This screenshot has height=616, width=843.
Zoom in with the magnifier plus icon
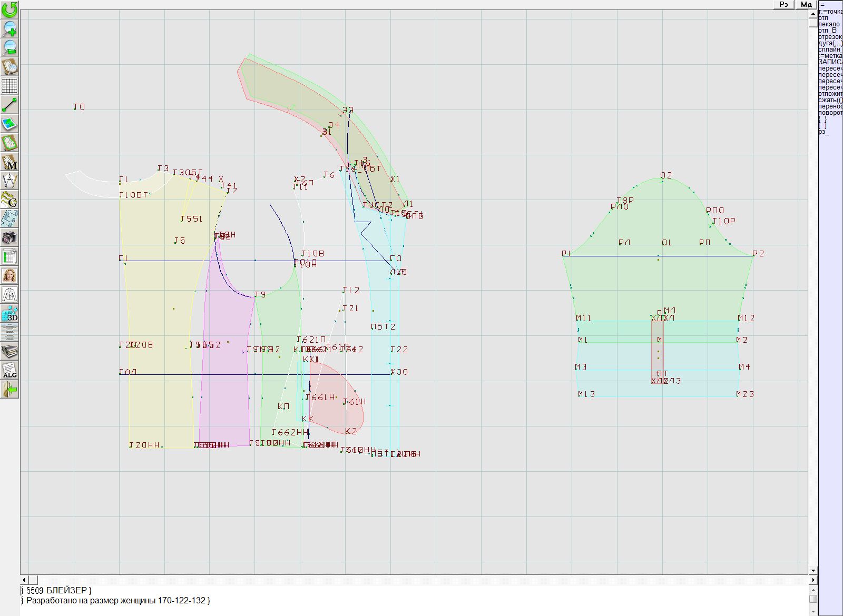pos(9,28)
